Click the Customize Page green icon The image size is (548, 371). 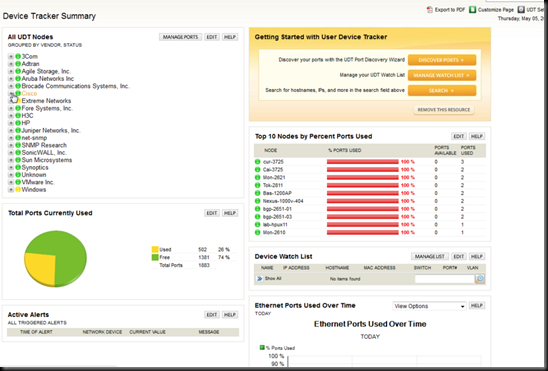point(473,10)
